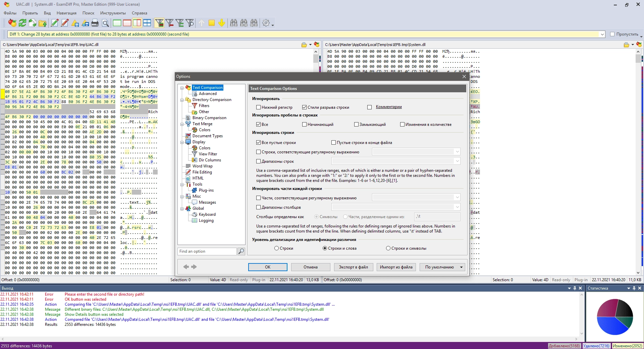
Task: Click the search magnifier beside Find an option
Action: click(x=241, y=251)
